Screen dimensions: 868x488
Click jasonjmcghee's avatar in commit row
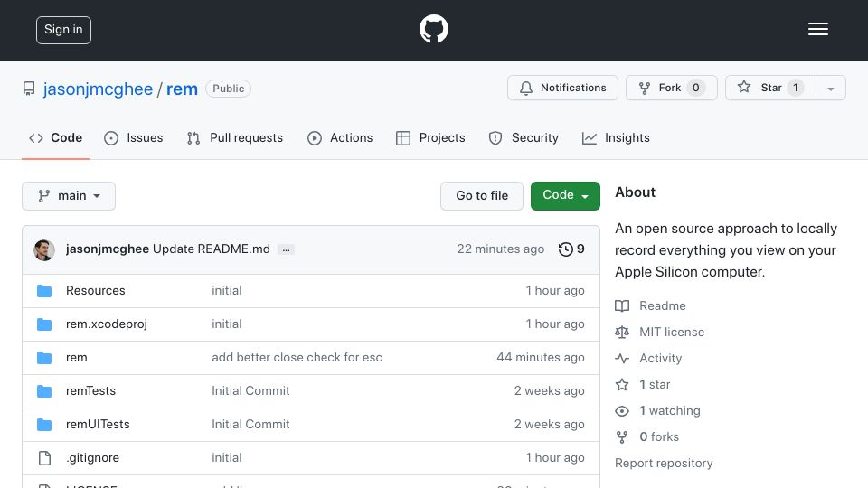(44, 250)
